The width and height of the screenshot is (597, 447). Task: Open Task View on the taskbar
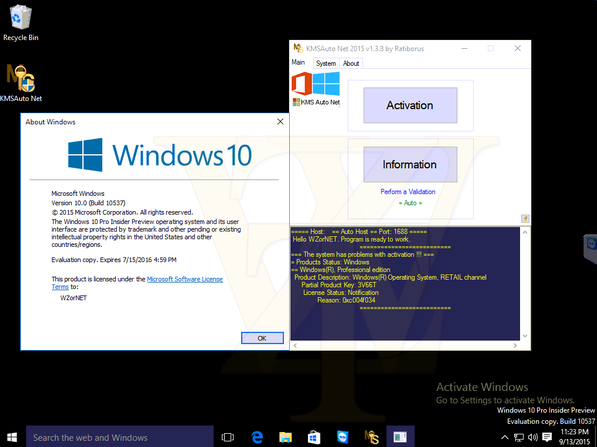[x=227, y=437]
